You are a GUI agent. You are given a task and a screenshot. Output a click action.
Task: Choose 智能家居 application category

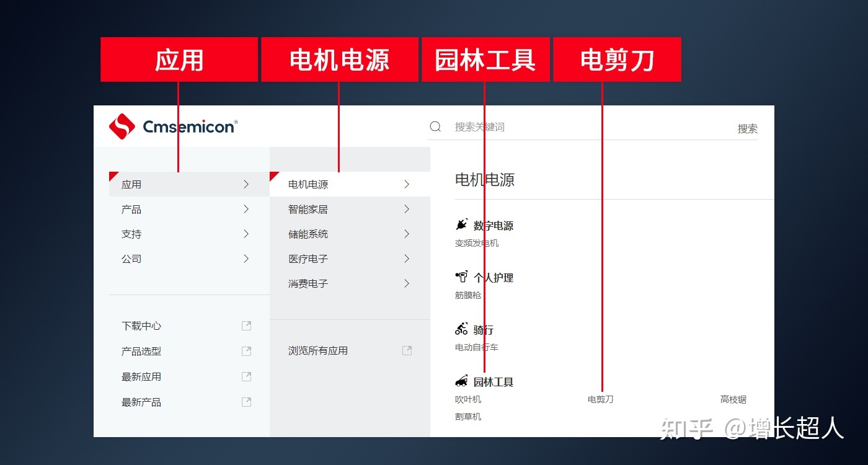click(x=350, y=209)
